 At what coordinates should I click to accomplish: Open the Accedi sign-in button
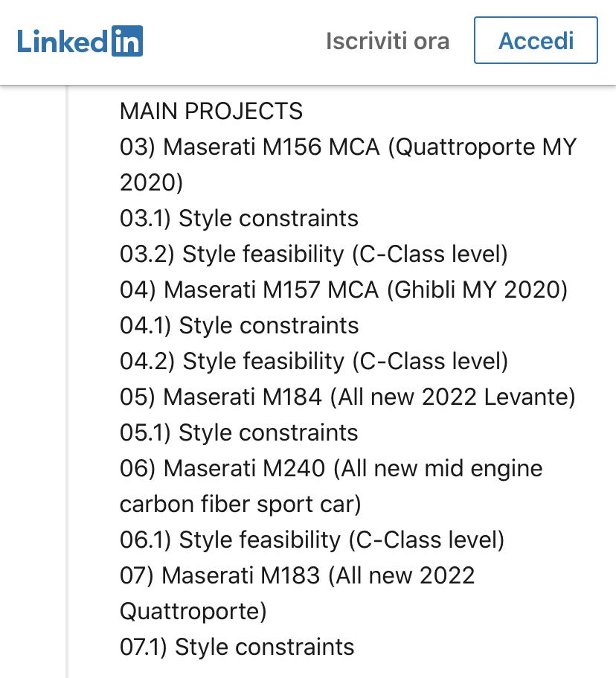tap(536, 40)
